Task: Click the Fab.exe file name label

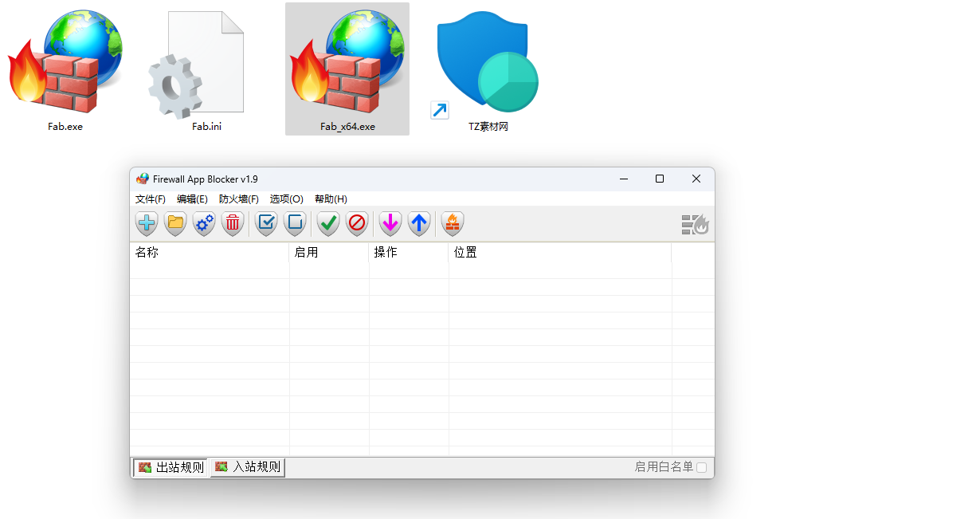Action: click(x=65, y=127)
